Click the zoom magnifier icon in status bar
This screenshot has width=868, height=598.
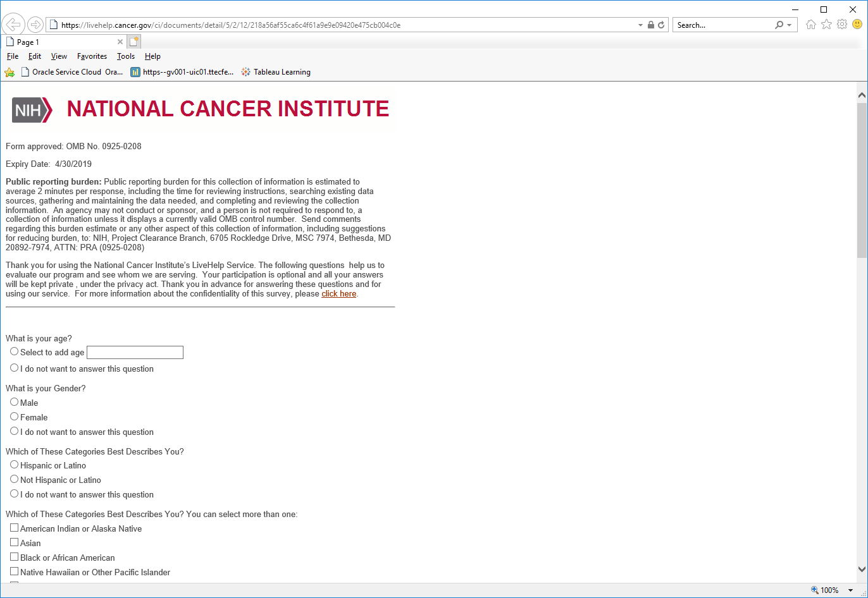[x=815, y=590]
